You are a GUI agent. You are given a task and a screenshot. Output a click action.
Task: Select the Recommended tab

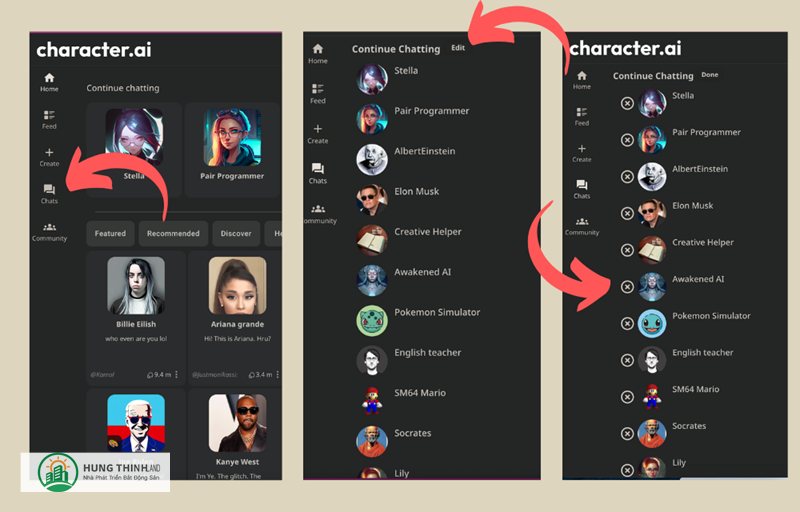[x=173, y=234]
